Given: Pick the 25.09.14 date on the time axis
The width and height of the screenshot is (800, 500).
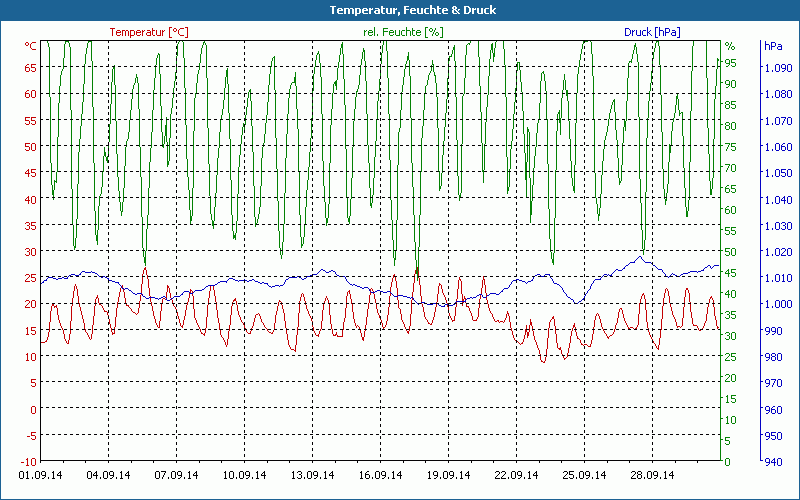Looking at the screenshot, I should click(x=584, y=476).
